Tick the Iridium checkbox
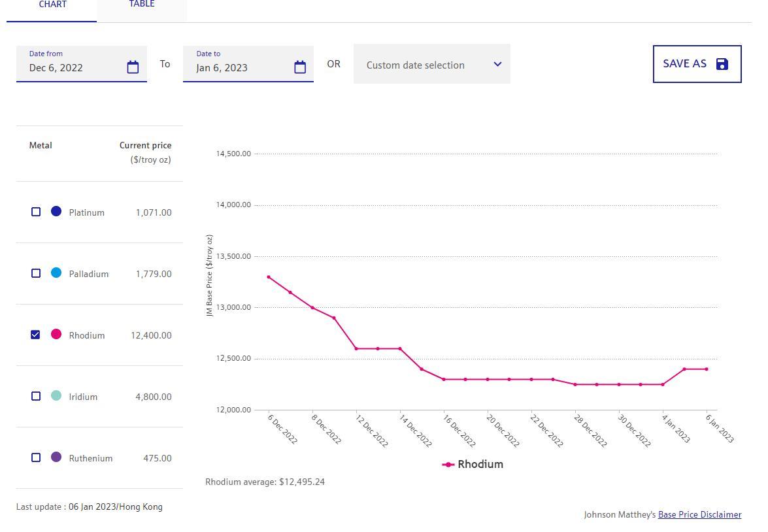Screen dimensions: 768x532 coord(36,396)
